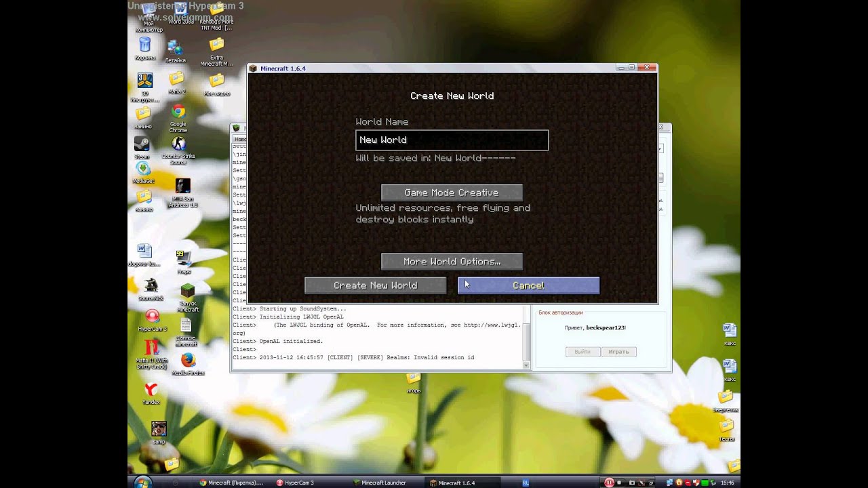Click the RU language indicator
The height and width of the screenshot is (488, 868).
(x=526, y=483)
